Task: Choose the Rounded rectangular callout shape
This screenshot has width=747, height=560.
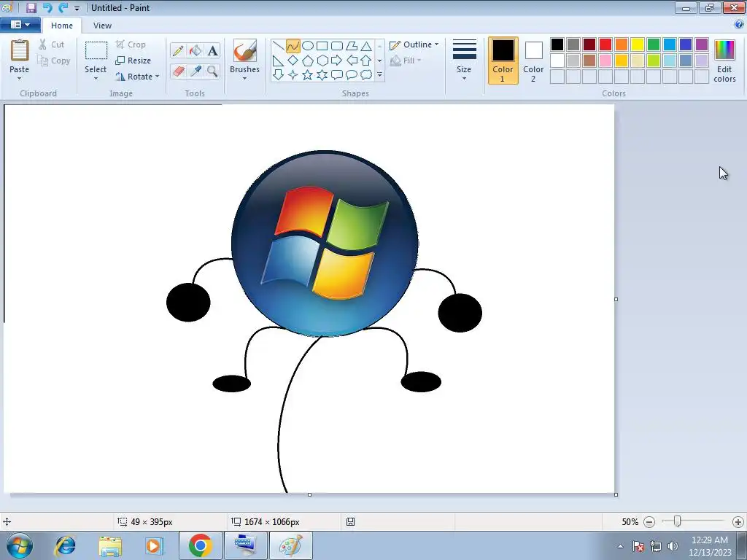Action: (x=337, y=75)
